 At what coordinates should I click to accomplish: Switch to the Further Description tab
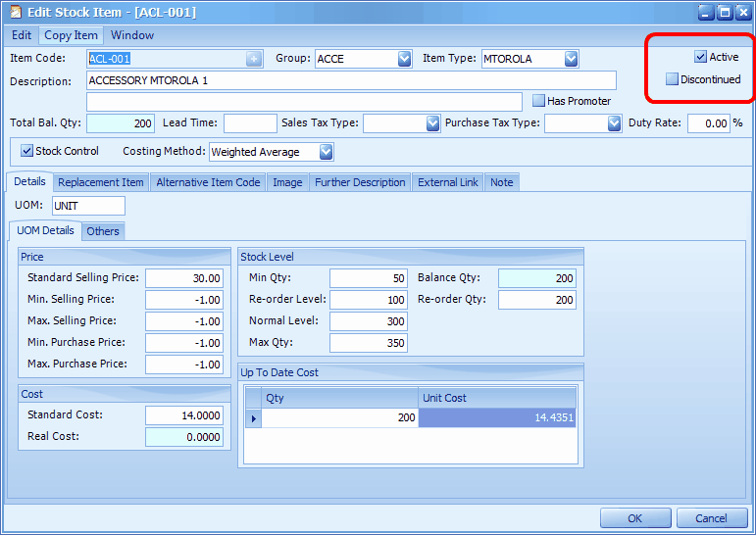[360, 182]
